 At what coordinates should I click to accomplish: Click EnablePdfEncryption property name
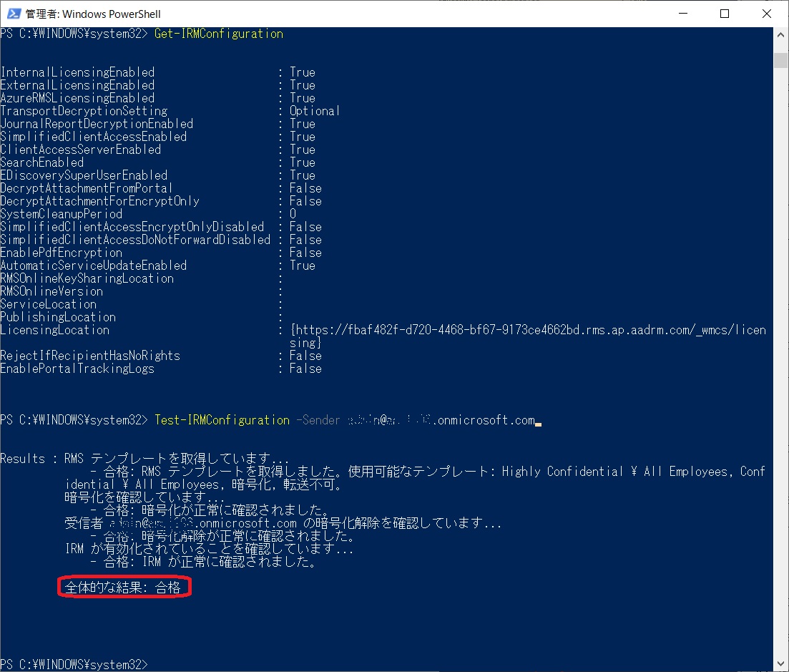tap(62, 253)
